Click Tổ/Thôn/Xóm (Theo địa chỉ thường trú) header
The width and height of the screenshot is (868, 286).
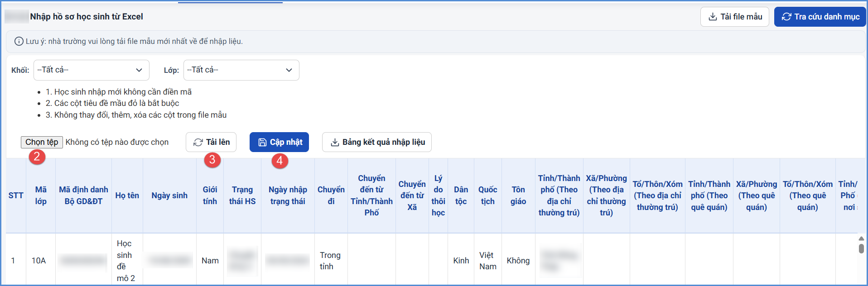point(657,195)
